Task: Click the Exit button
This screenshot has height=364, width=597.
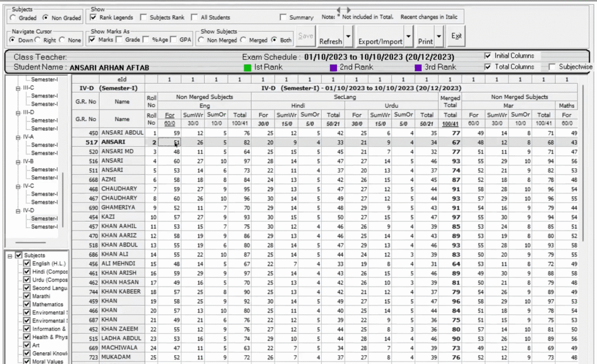Action: click(456, 36)
